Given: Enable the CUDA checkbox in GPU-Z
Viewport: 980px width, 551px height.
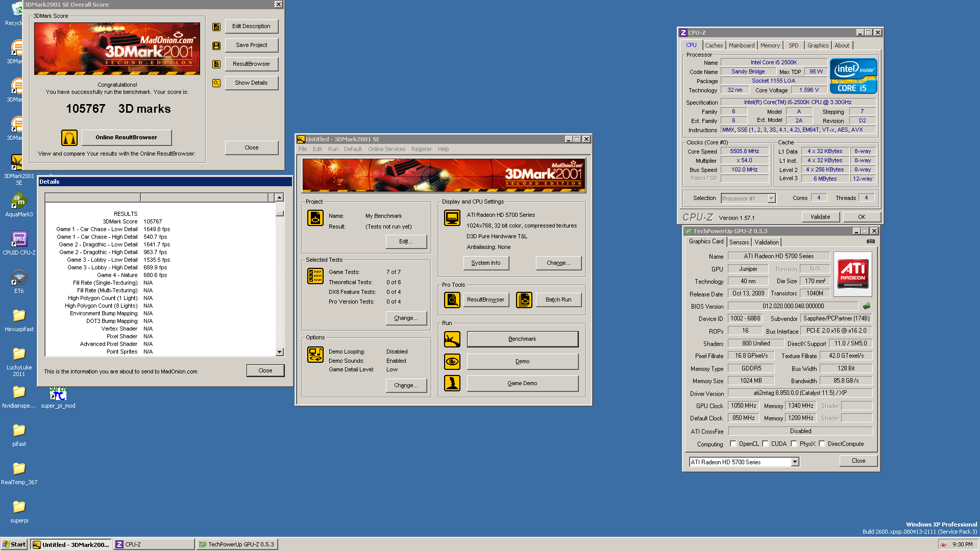Looking at the screenshot, I should tap(765, 444).
